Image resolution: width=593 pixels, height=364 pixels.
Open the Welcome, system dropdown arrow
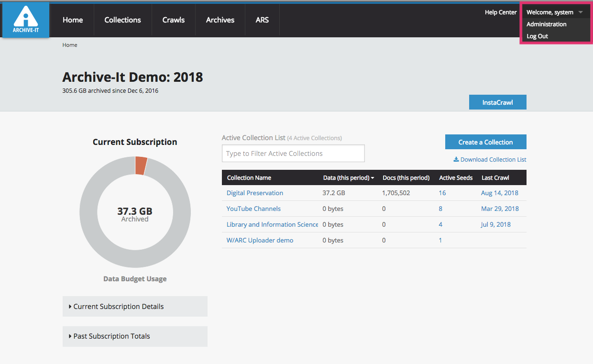[581, 12]
